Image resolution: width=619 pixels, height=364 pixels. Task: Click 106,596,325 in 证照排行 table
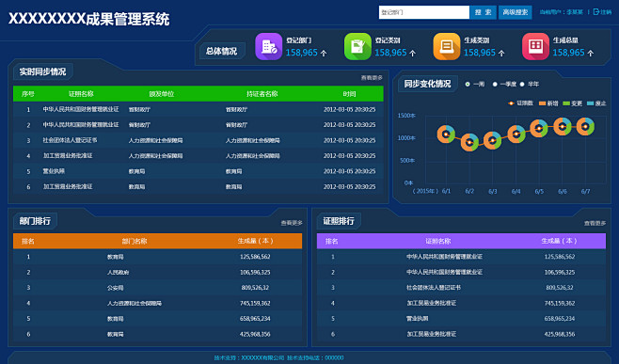point(560,273)
